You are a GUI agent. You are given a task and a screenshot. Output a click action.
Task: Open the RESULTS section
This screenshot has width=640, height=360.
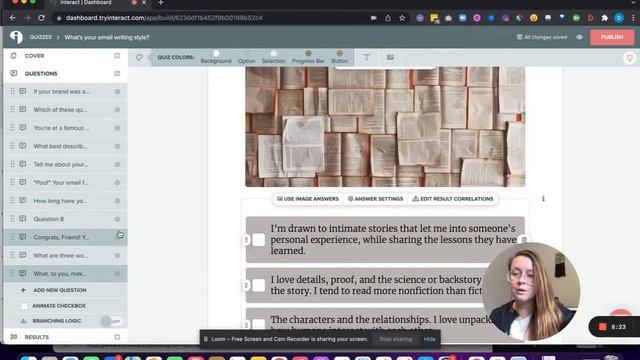point(37,337)
